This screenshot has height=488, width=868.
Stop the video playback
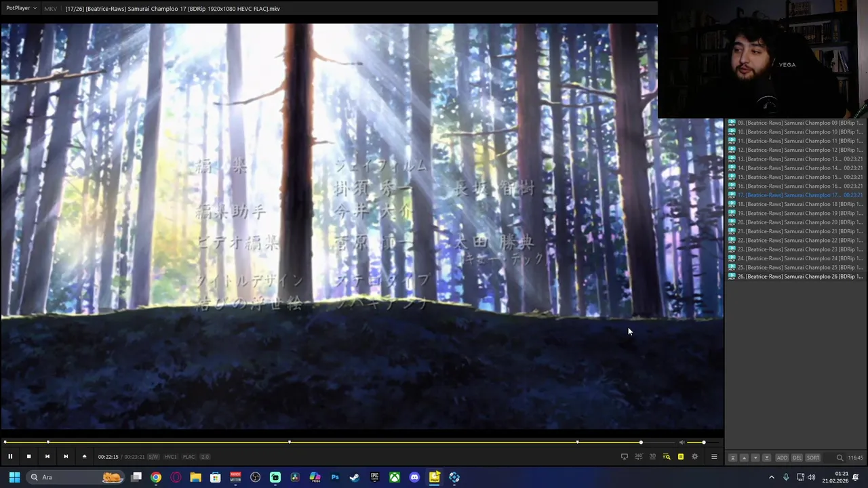point(28,457)
